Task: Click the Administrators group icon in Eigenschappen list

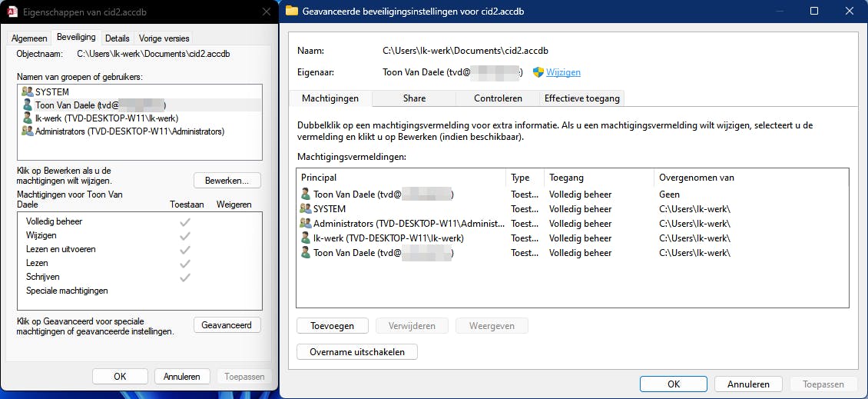Action: pos(27,131)
